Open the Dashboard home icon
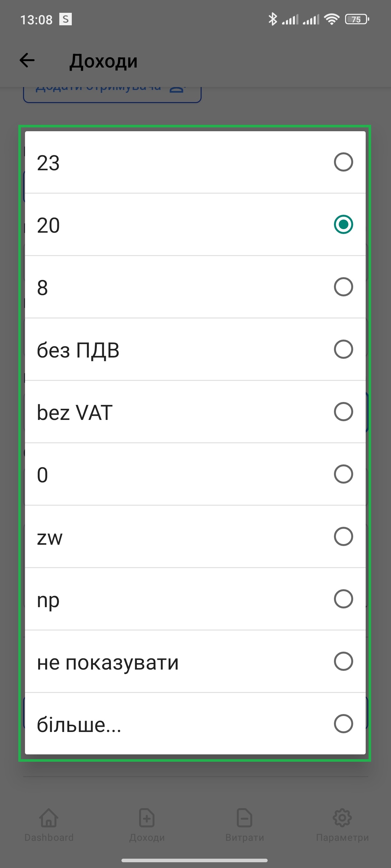This screenshot has height=868, width=391. point(49,818)
